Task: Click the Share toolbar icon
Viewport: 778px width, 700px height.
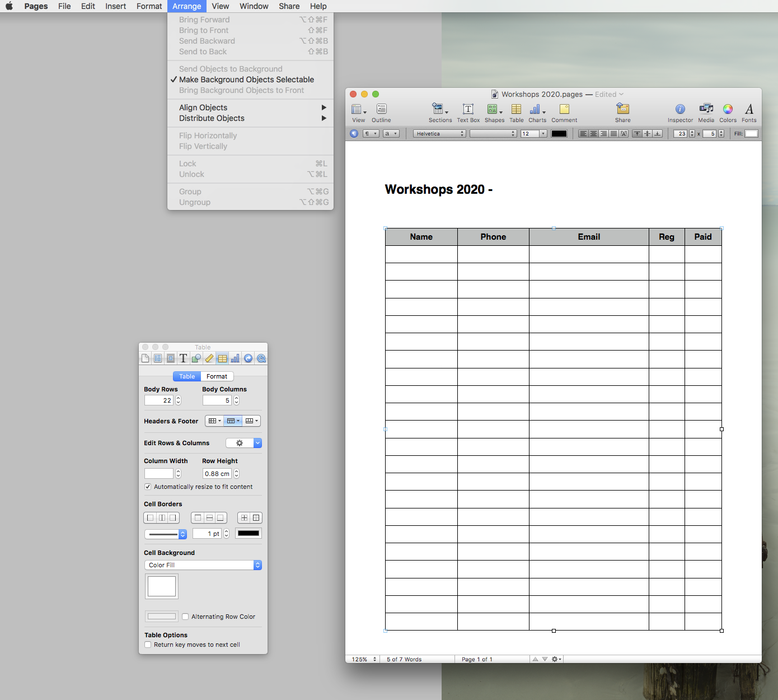Action: [x=623, y=113]
